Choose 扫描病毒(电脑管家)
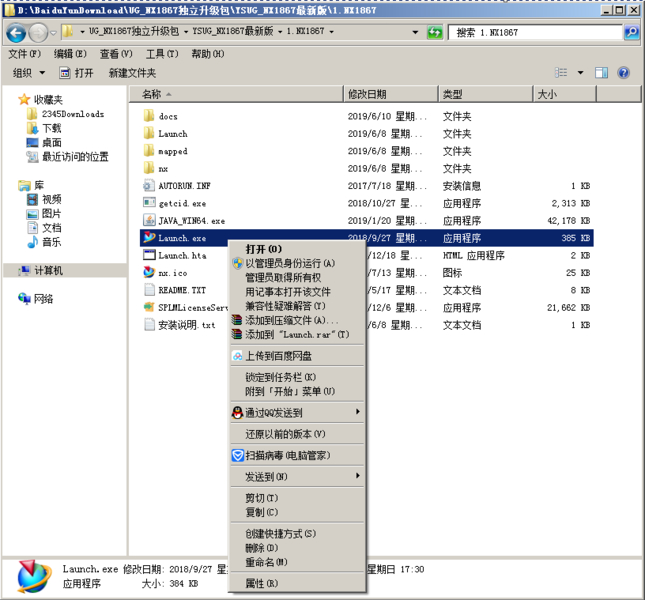The height and width of the screenshot is (600, 645). click(x=297, y=456)
